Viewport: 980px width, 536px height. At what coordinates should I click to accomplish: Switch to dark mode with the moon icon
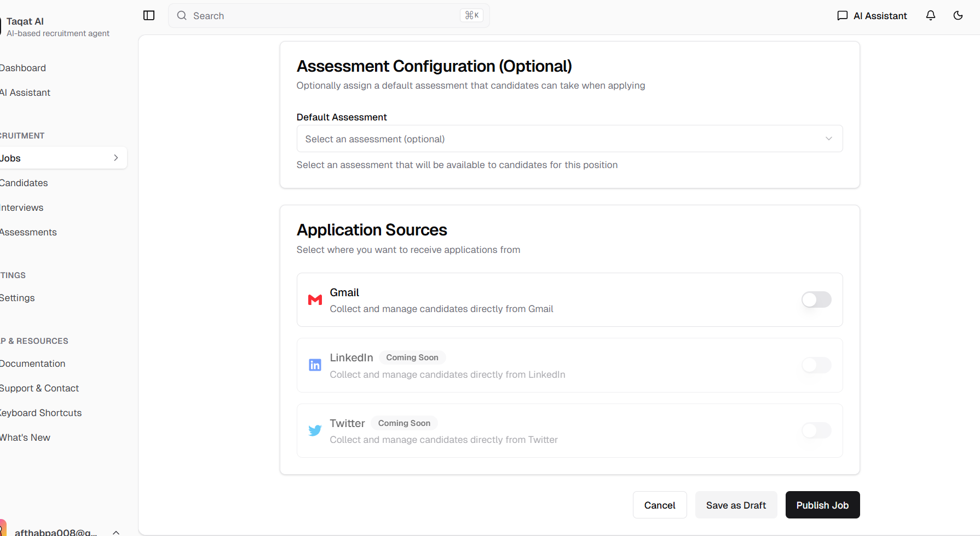[x=958, y=15]
